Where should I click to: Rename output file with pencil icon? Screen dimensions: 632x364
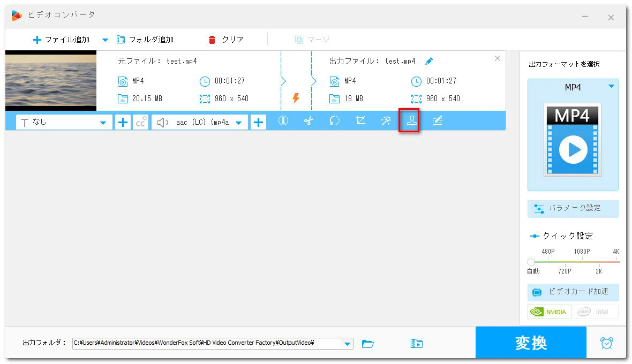[x=429, y=61]
